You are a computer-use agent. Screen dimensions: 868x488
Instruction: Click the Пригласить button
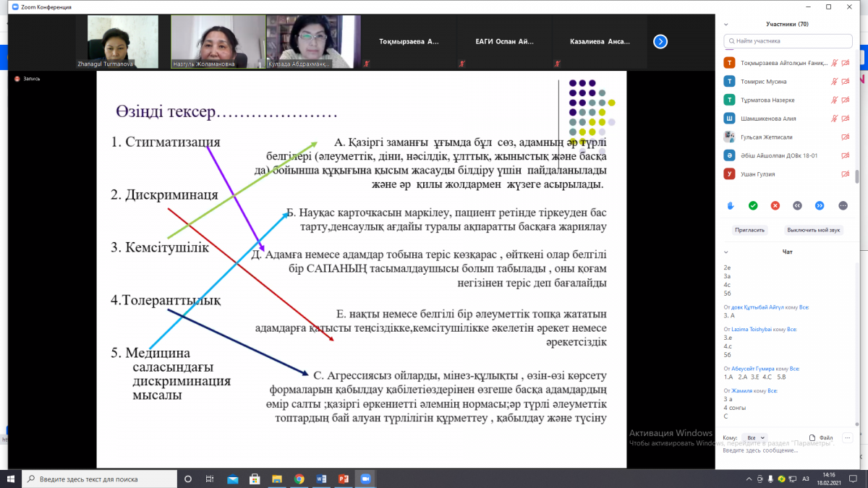pyautogui.click(x=749, y=230)
